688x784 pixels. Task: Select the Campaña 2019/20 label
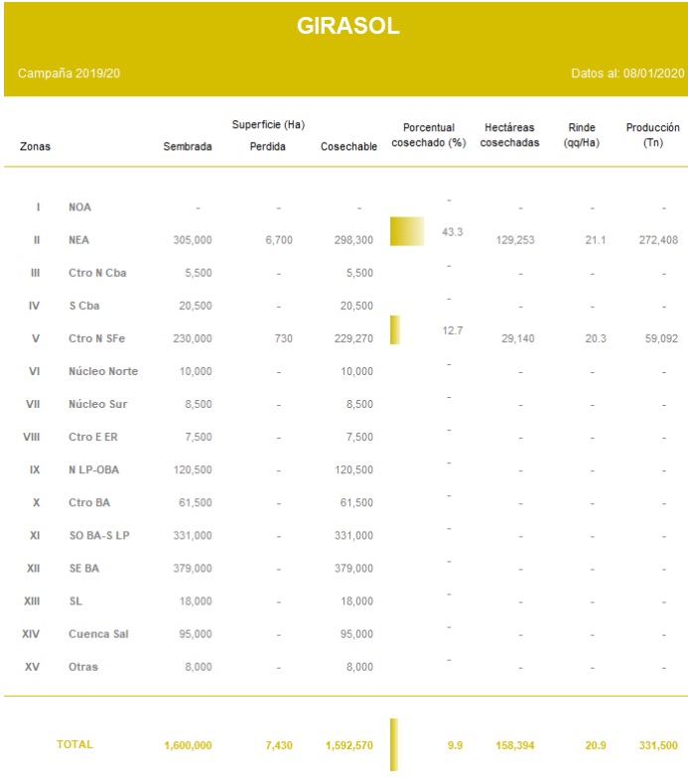click(69, 74)
